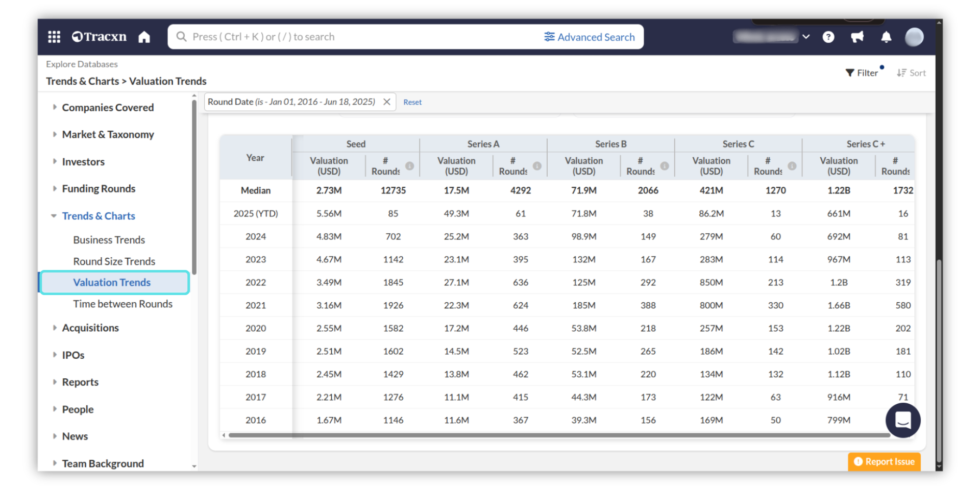Open the help question mark icon
The image size is (980, 490).
(x=828, y=37)
